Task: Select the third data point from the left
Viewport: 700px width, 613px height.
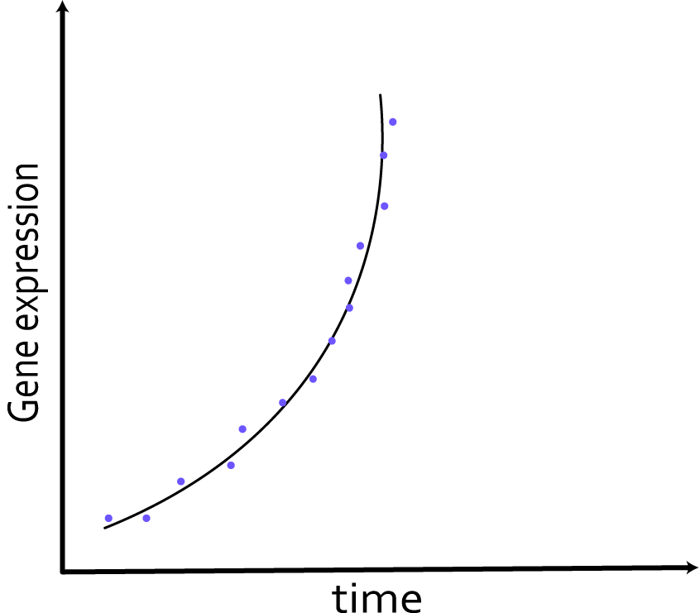Action: click(x=180, y=481)
